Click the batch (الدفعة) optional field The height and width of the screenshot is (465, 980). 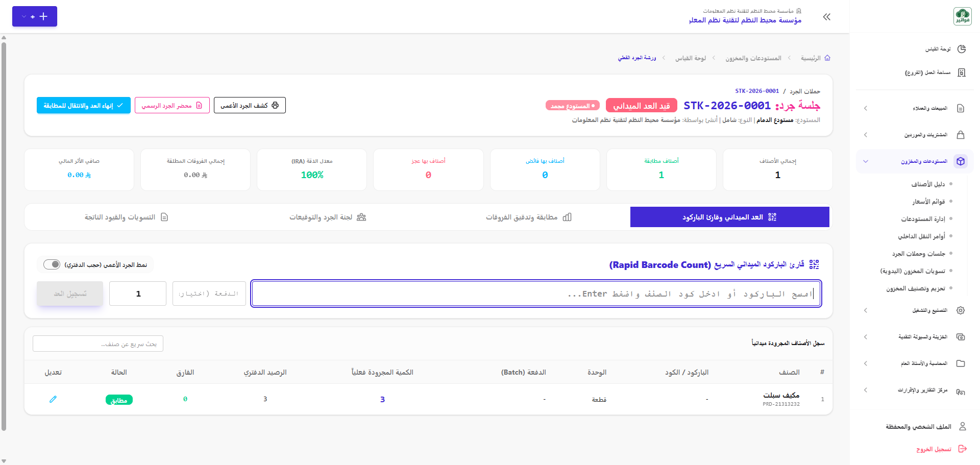209,293
